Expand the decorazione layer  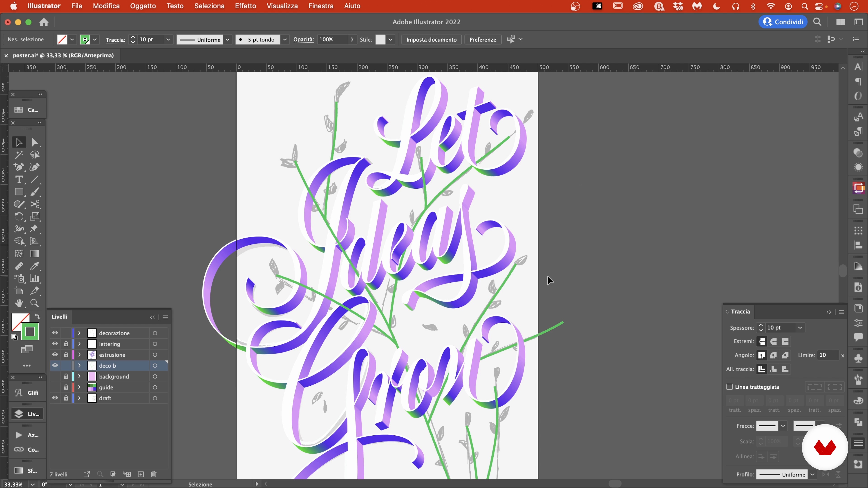(80, 333)
